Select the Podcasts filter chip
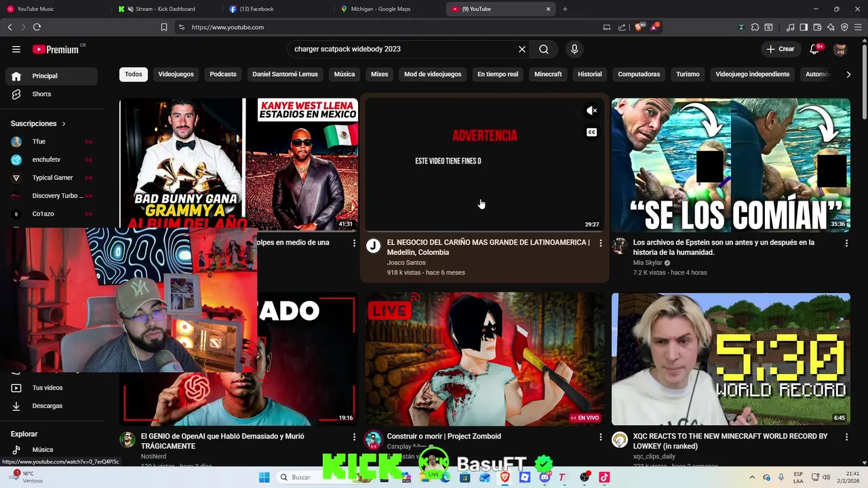The image size is (868, 488). point(223,75)
